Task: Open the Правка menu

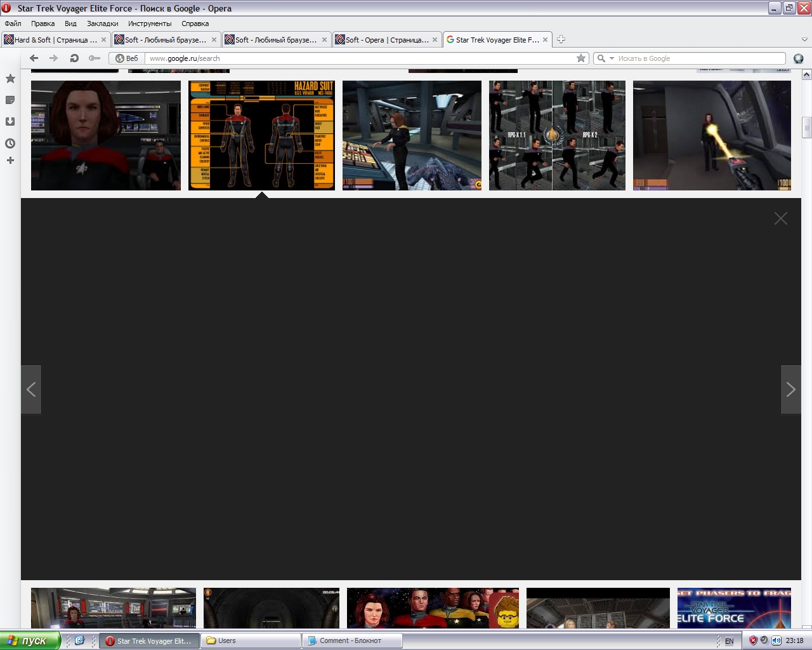Action: click(43, 23)
